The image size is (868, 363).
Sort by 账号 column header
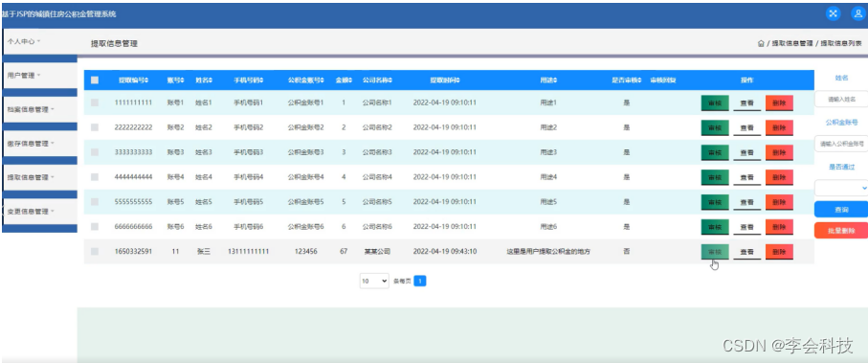pyautogui.click(x=175, y=80)
